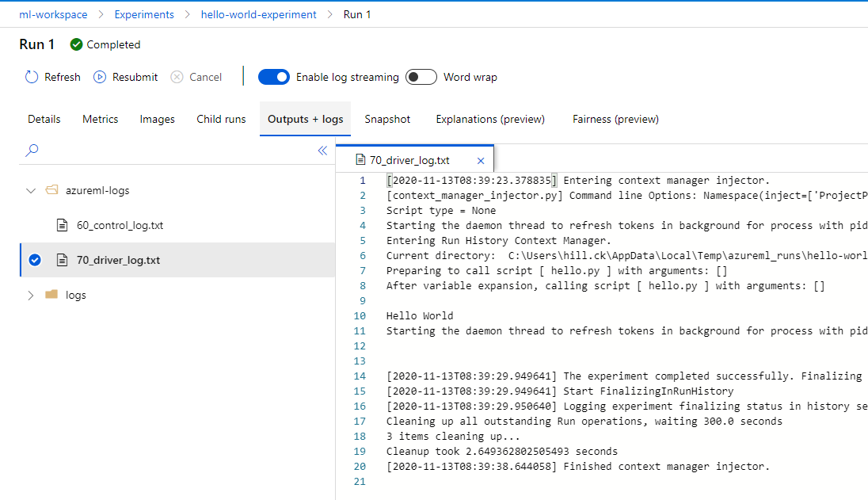The image size is (868, 500).
Task: Expand the logs folder chevron
Action: click(31, 295)
